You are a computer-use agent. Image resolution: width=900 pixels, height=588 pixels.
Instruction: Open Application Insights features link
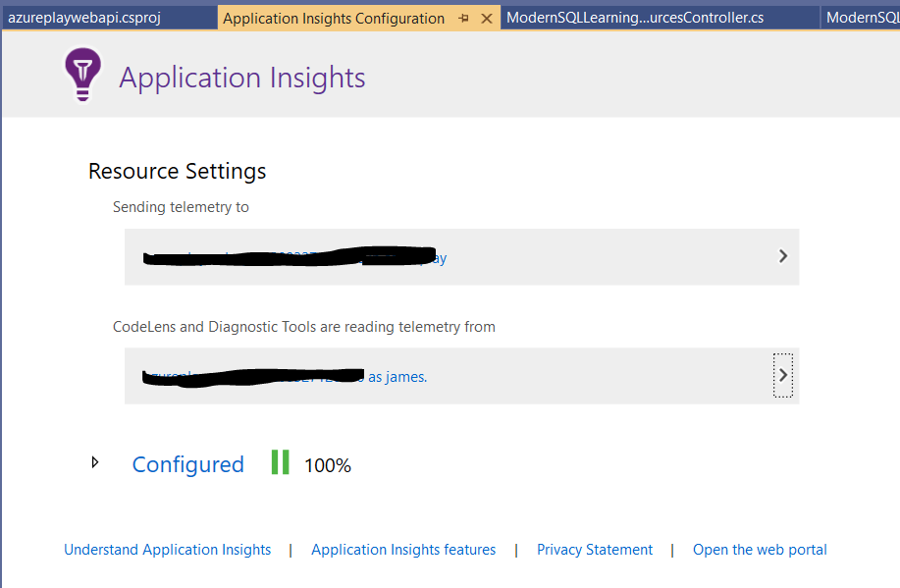[403, 550]
